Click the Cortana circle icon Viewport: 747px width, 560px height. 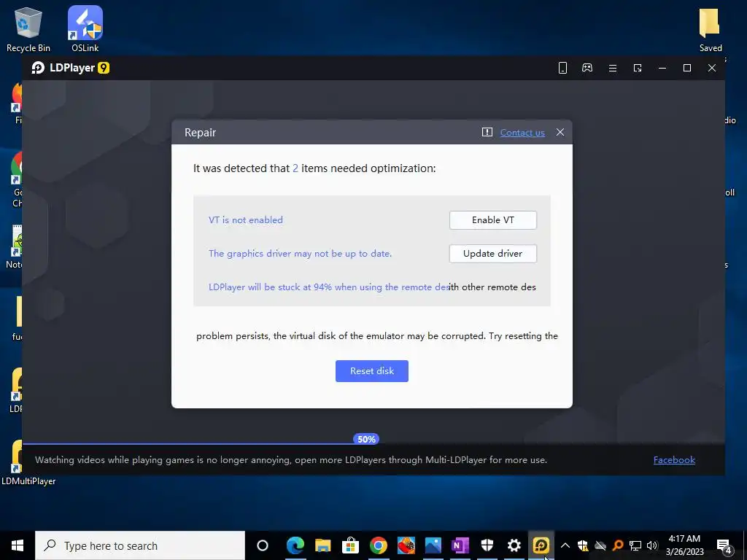263,545
